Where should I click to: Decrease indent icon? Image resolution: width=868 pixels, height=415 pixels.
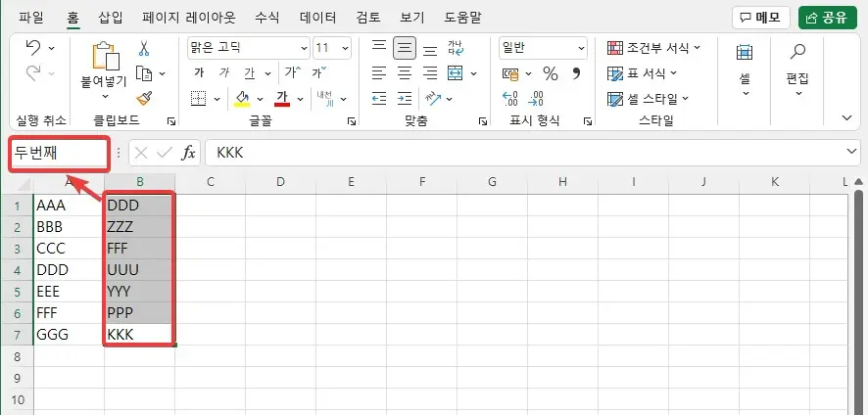pos(379,99)
